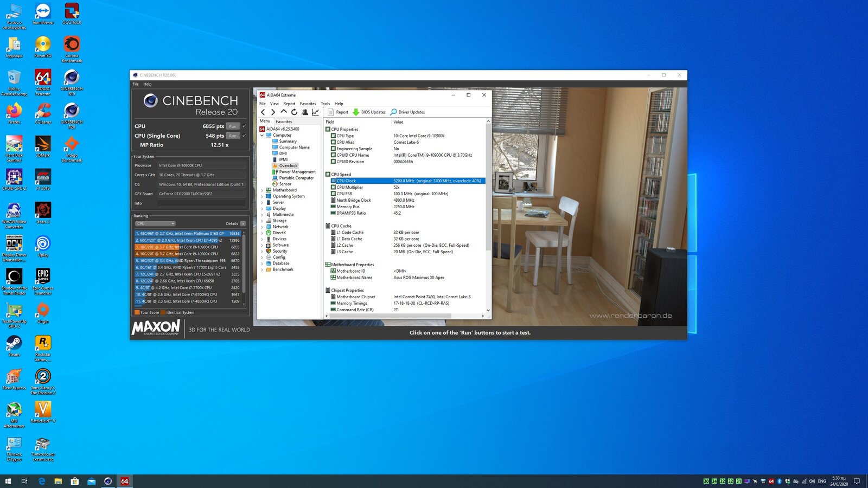Open Firefox desktop icon
This screenshot has height=488, width=868.
tap(14, 113)
